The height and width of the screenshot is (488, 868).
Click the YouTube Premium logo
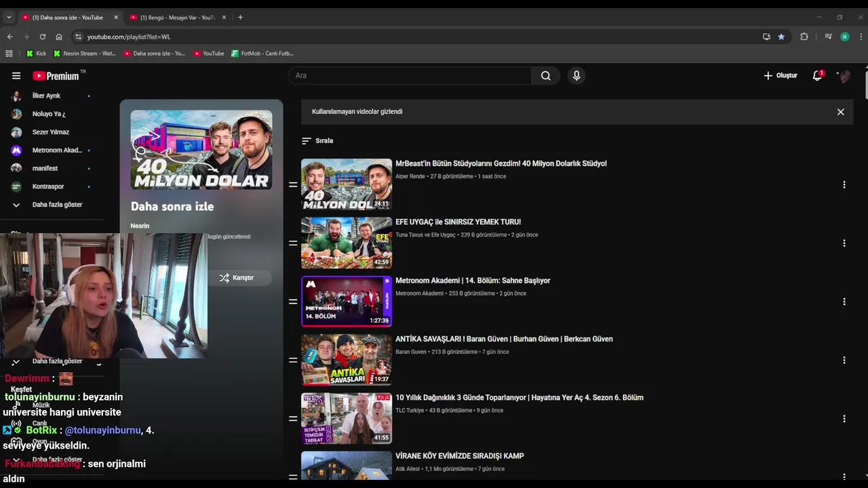[x=56, y=76]
